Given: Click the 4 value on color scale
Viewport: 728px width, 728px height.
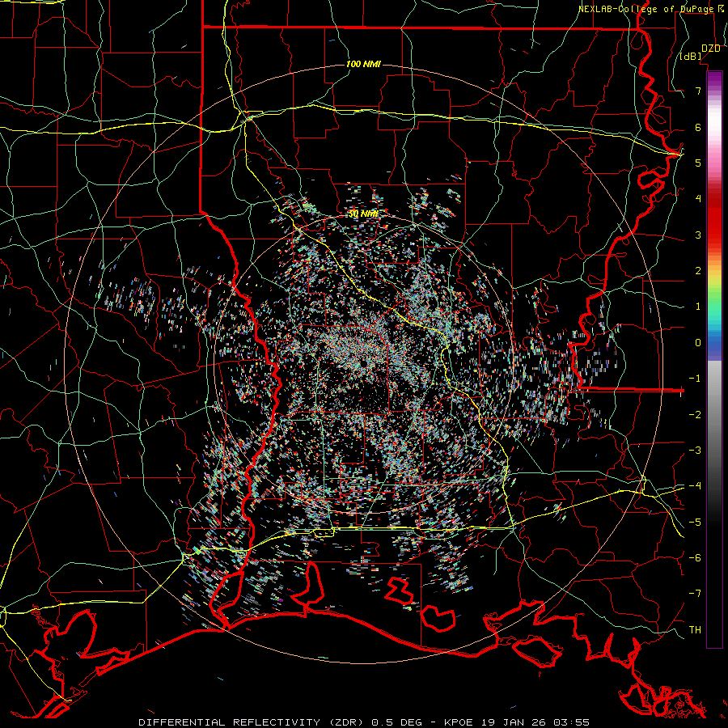Looking at the screenshot, I should pos(698,199).
